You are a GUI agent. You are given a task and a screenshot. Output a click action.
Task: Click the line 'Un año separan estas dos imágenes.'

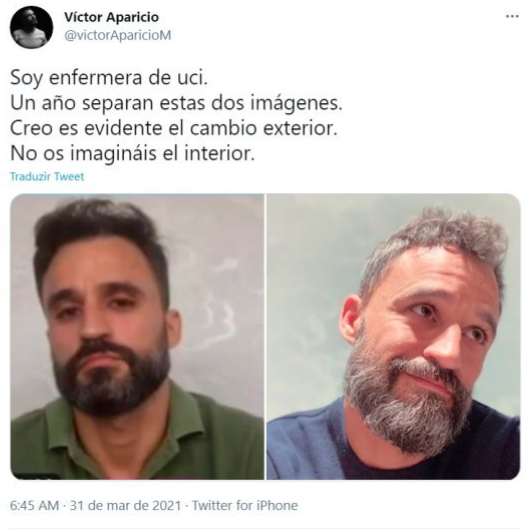click(176, 103)
